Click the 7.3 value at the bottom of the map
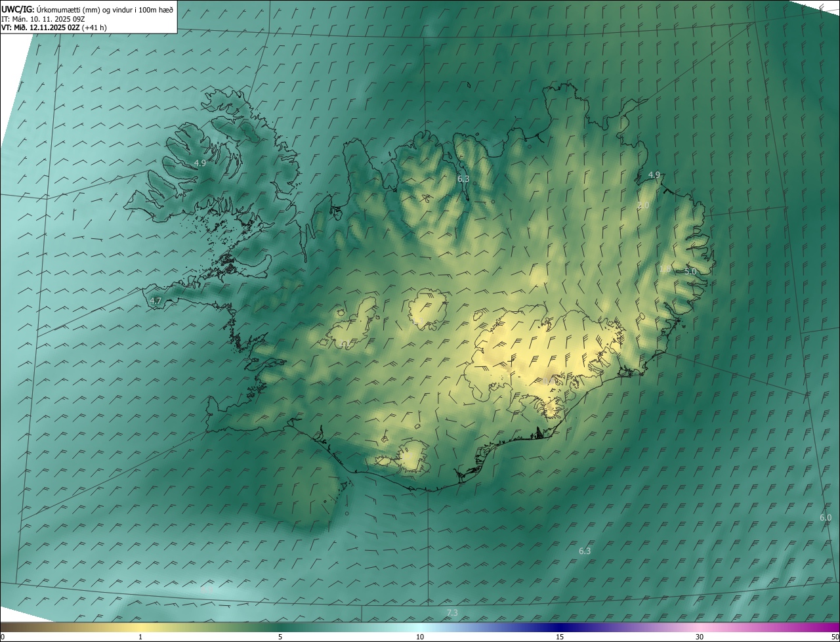This screenshot has width=840, height=642. pyautogui.click(x=452, y=612)
